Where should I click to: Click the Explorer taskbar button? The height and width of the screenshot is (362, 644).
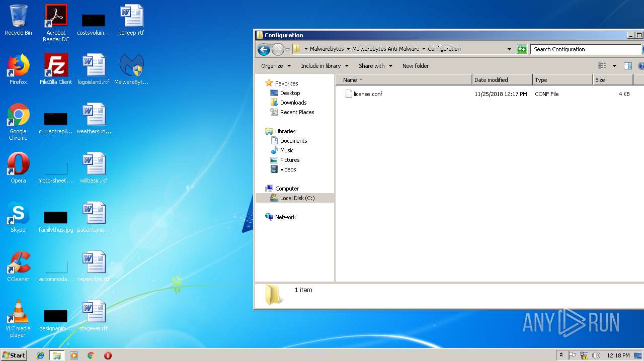(x=57, y=355)
